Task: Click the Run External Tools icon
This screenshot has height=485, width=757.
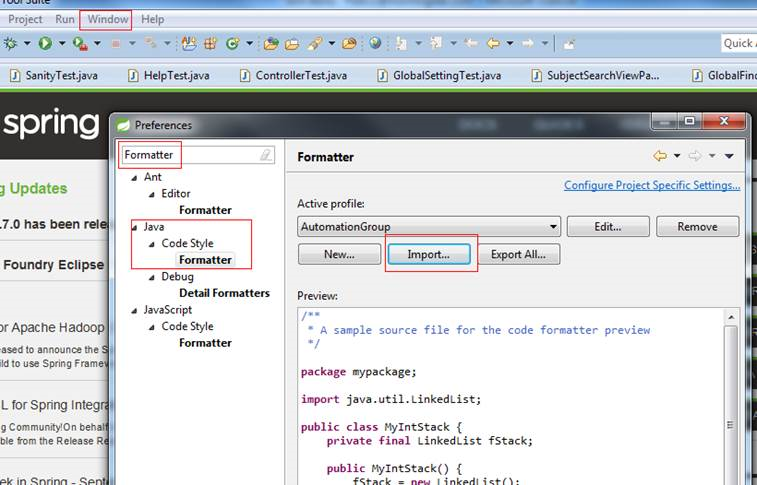Action: coord(80,44)
